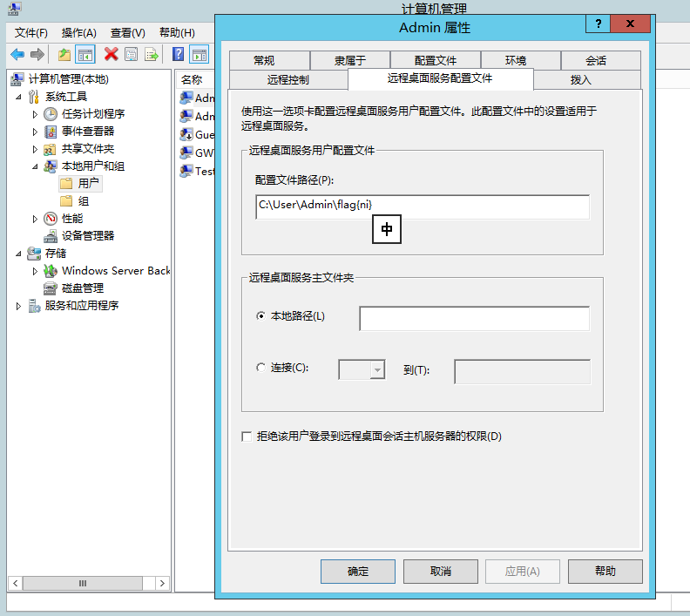690x616 pixels.
Task: Click the Export list toolbar icon
Action: [152, 54]
